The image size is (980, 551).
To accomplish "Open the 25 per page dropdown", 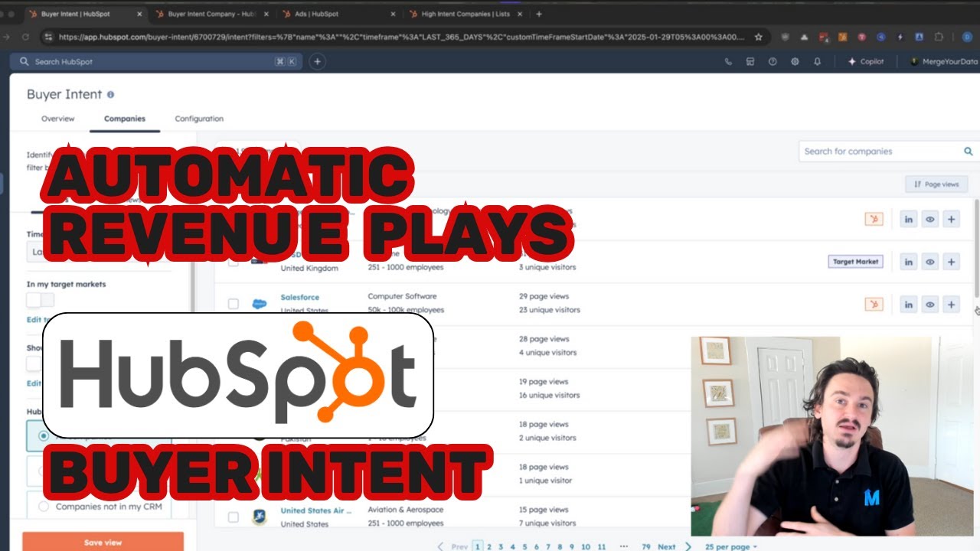I will 730,546.
